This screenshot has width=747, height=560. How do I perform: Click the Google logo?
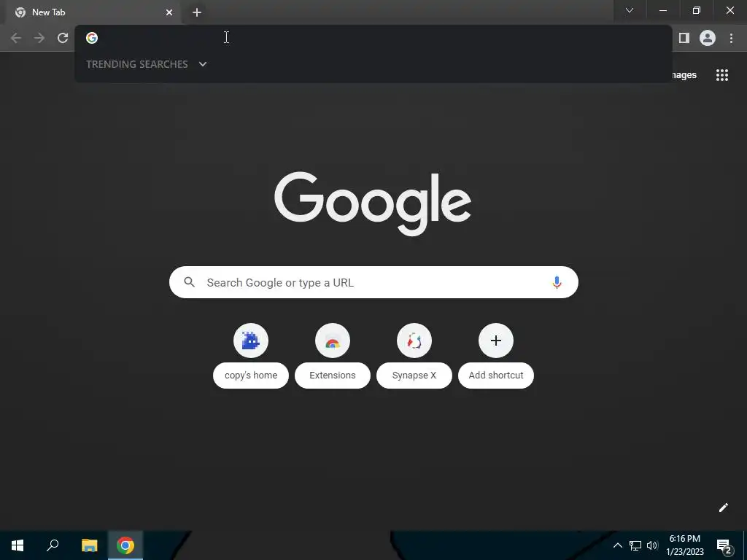tap(373, 204)
